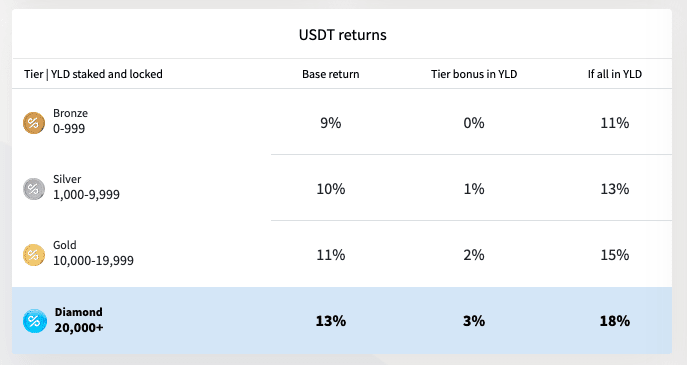Select the Diamond 20,000+ tier label

79,320
